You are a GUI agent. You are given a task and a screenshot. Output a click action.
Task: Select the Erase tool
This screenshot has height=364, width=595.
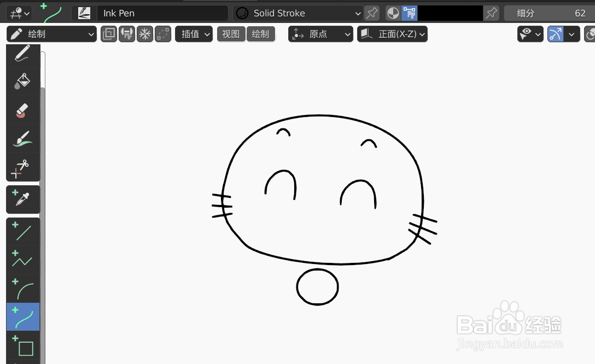coord(23,110)
